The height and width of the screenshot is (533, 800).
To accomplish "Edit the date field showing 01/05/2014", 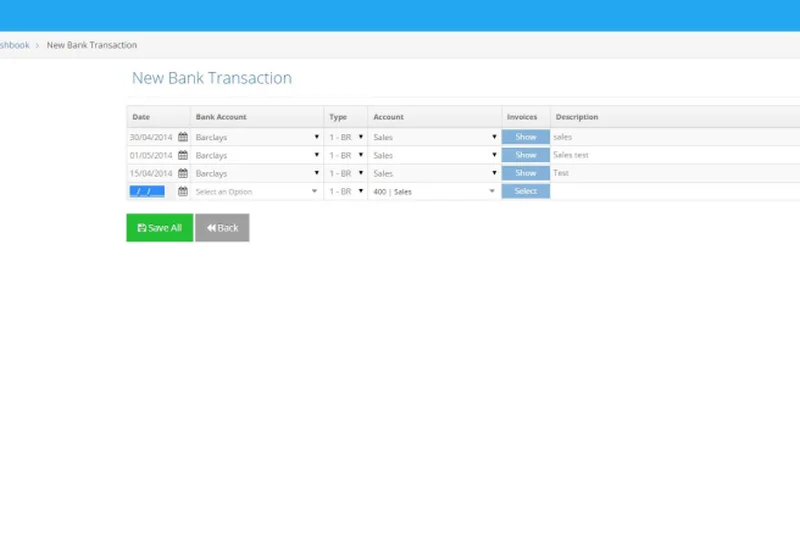I will (151, 155).
